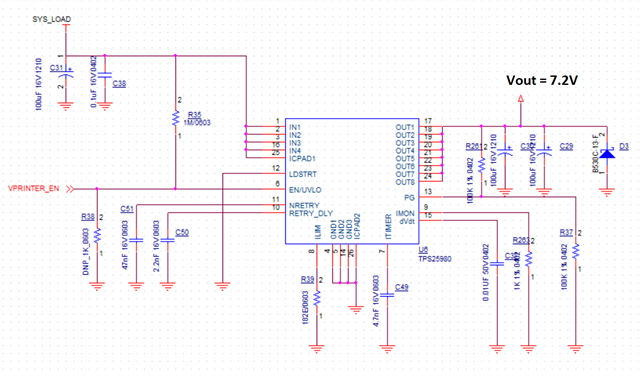Click the 'Vout = 7.2V' annotation
This screenshot has width=640, height=376.
point(542,80)
